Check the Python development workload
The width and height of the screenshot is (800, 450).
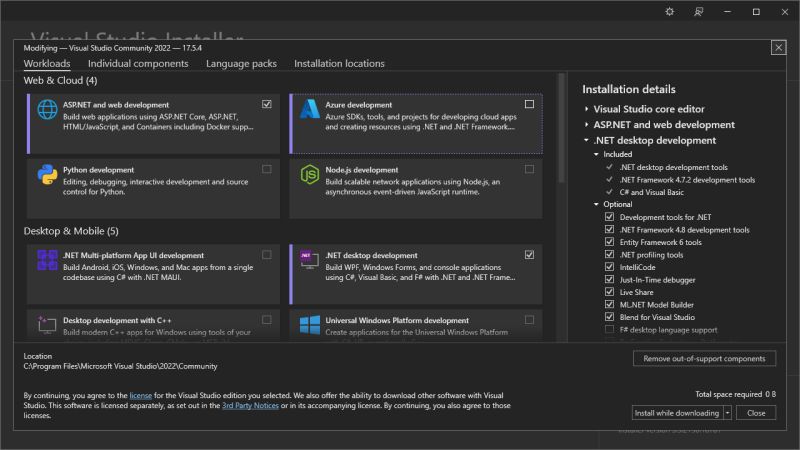267,169
